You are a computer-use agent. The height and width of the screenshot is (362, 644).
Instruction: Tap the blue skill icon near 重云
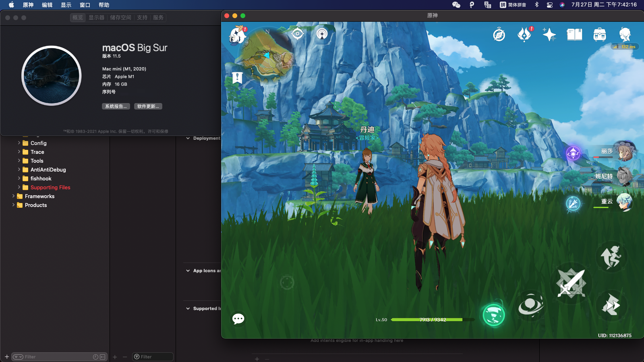(573, 203)
